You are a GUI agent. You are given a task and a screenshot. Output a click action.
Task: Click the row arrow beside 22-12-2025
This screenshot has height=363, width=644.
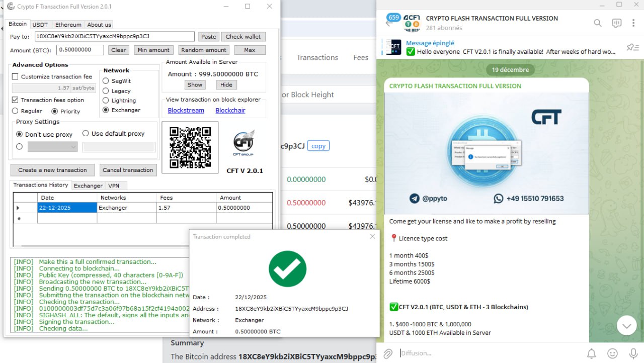pos(19,208)
